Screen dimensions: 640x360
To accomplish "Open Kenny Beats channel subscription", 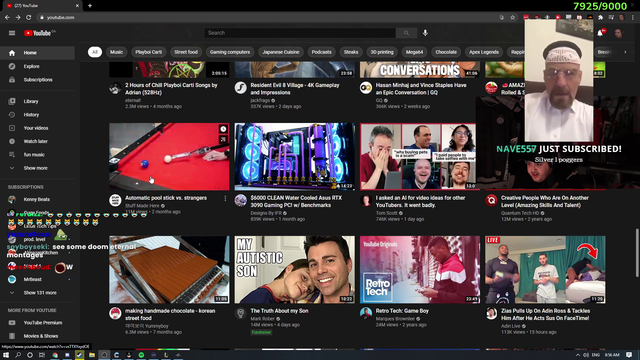I will 38,200.
